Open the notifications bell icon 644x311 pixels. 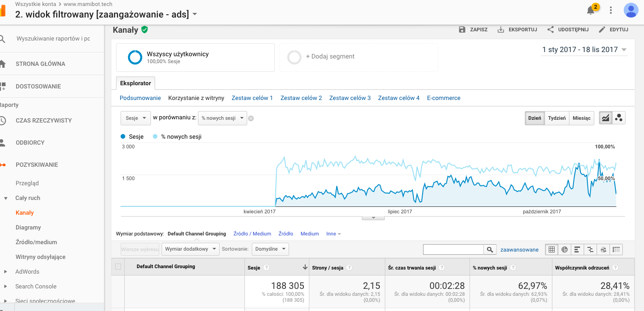coord(591,10)
